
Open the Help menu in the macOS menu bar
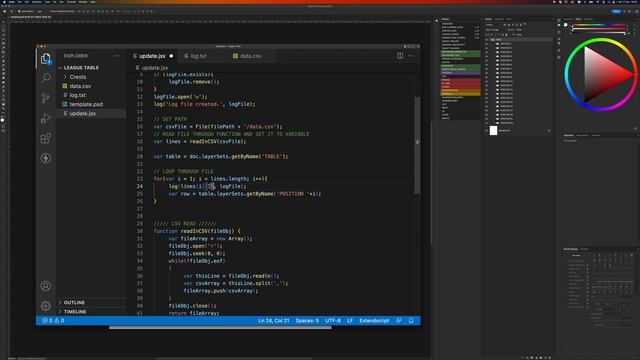93,2
